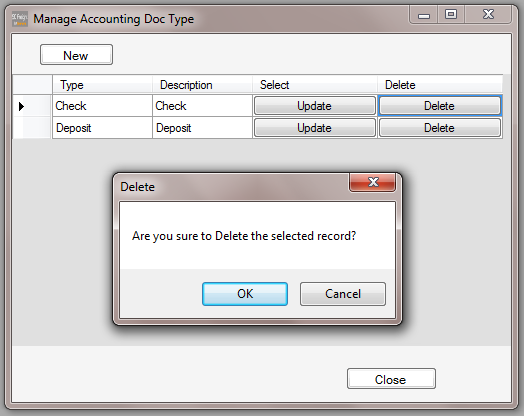Select the Deposit description cell
524x416 pixels.
pyautogui.click(x=202, y=128)
